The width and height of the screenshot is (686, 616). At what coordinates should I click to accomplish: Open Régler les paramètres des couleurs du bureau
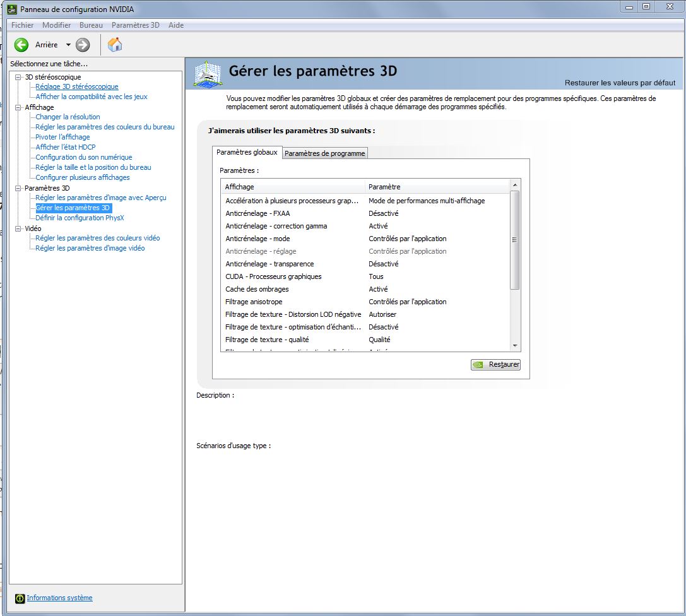tap(105, 127)
